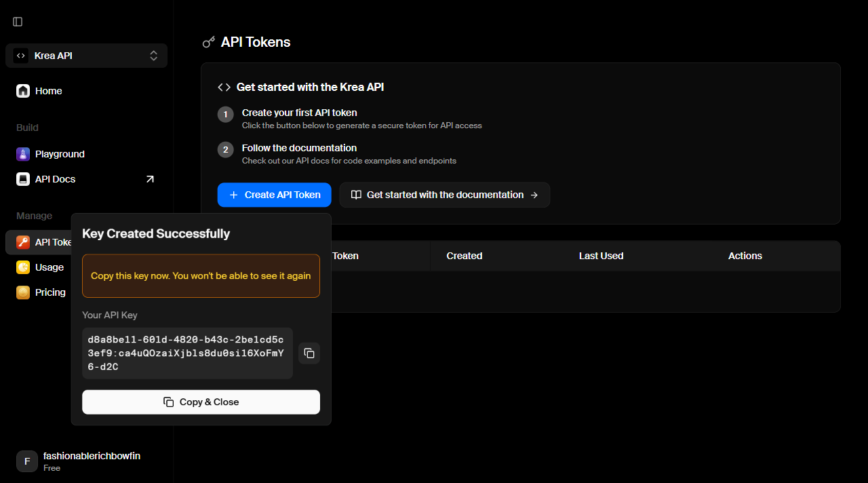Click the Pricing coin icon
The width and height of the screenshot is (868, 483).
[23, 292]
